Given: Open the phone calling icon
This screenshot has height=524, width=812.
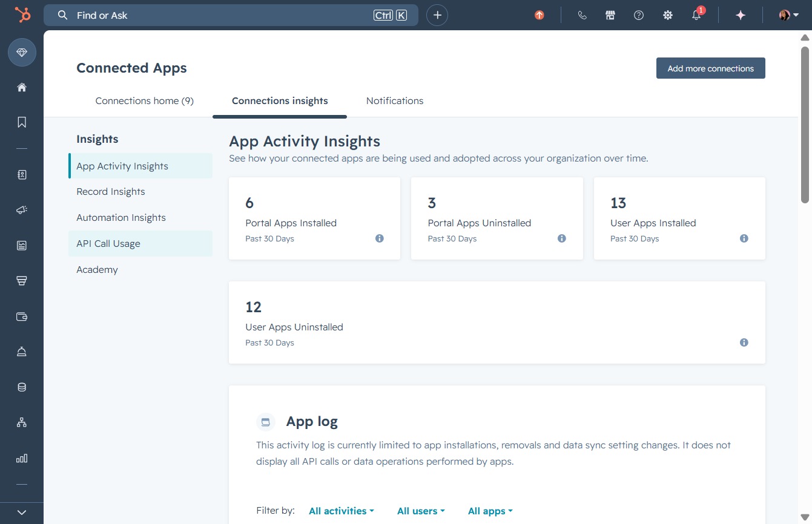Looking at the screenshot, I should 582,15.
